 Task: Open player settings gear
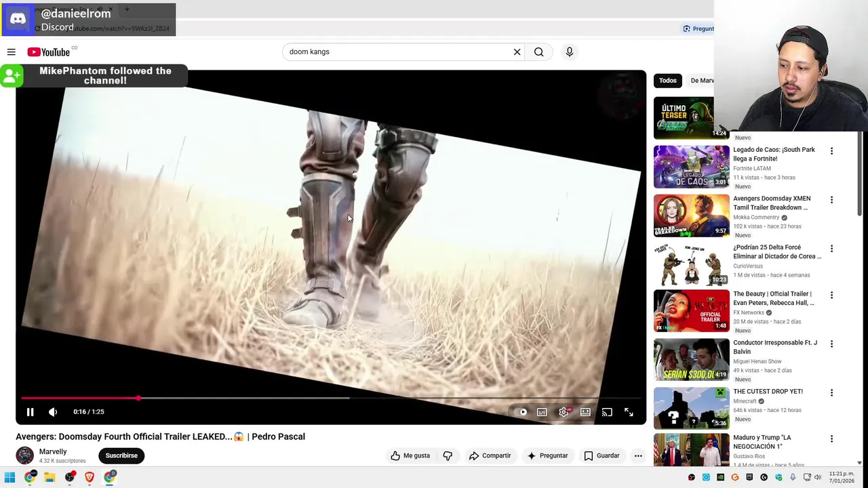[x=564, y=412]
